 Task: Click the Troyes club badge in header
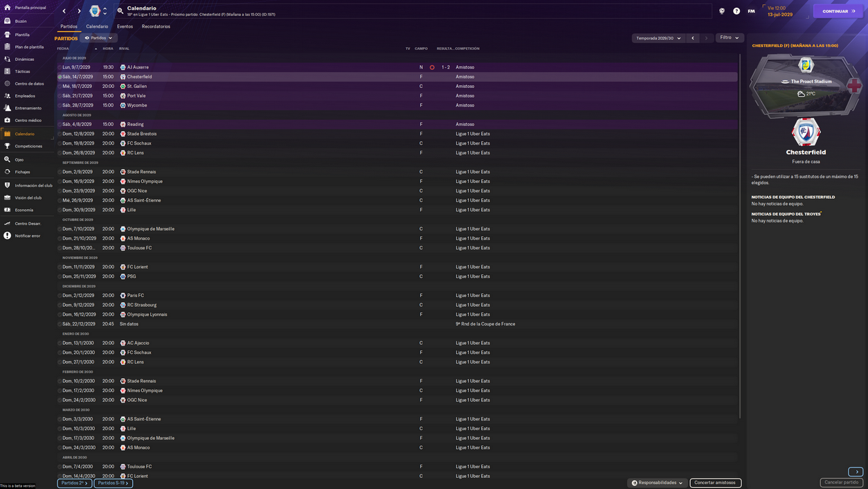(95, 11)
